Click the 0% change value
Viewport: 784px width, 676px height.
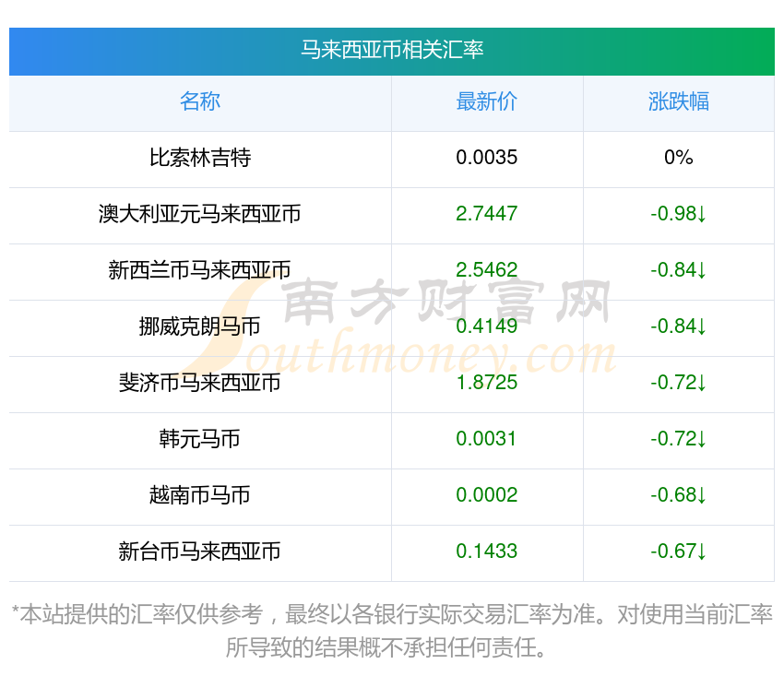[x=679, y=158]
